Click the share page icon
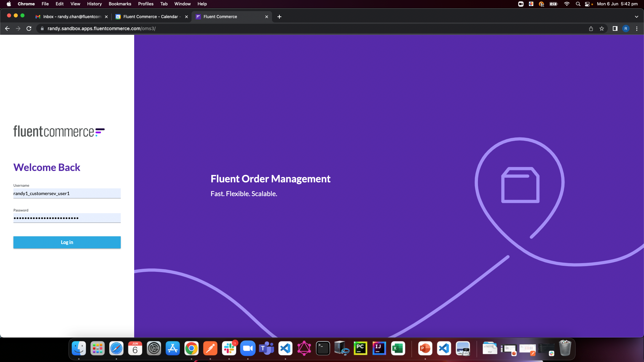The width and height of the screenshot is (644, 362). pos(591,28)
